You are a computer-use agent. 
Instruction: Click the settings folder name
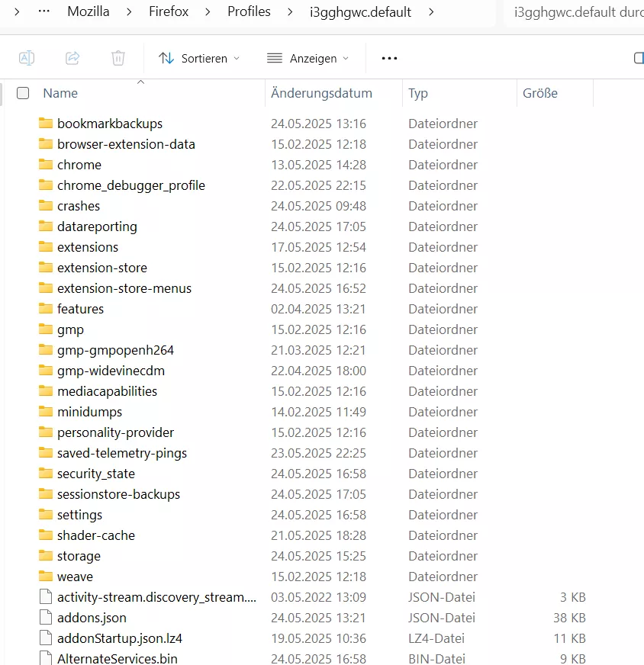80,515
